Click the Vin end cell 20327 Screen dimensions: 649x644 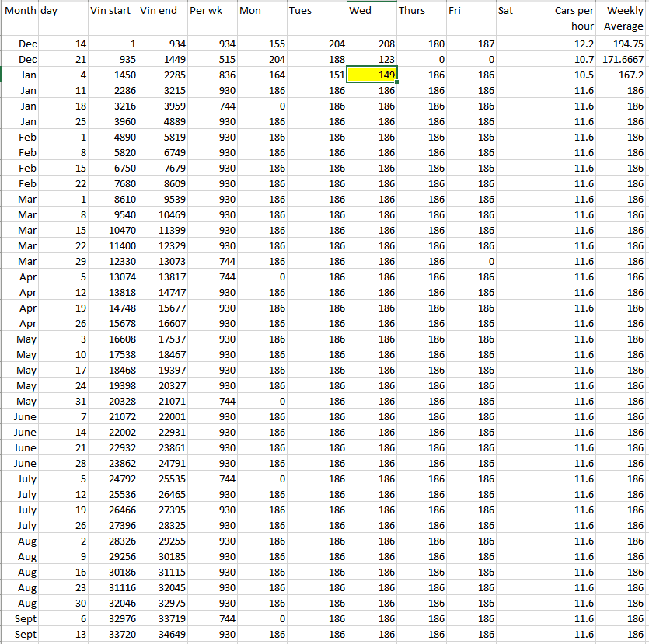(x=162, y=386)
